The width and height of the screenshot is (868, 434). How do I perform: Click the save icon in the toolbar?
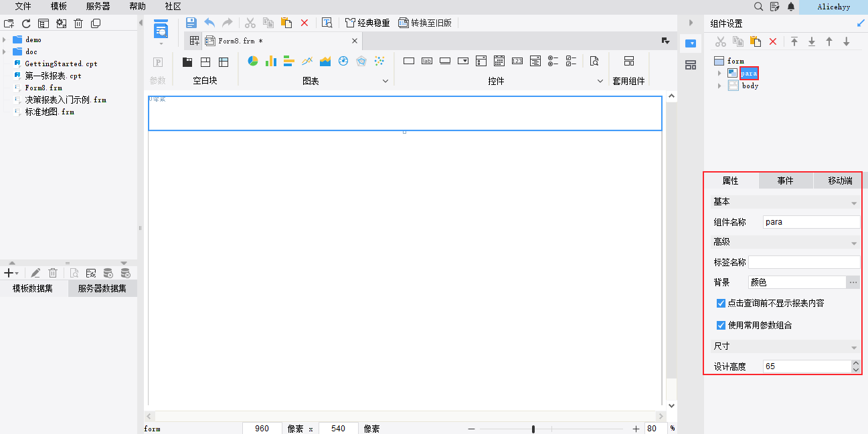(x=191, y=23)
